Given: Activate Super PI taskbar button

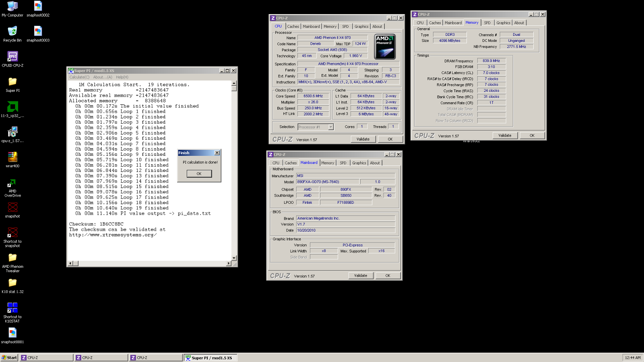Looking at the screenshot, I should [x=211, y=358].
